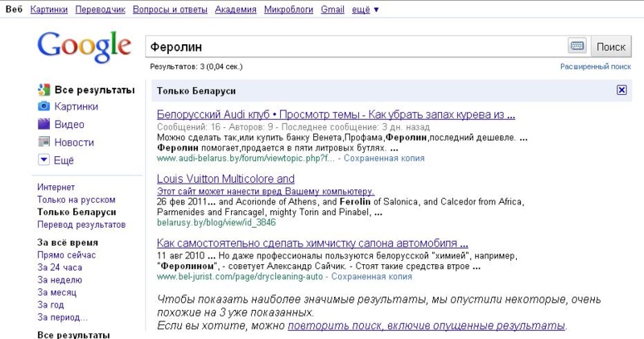
Task: Select the Новости icon in sidebar
Action: [44, 142]
